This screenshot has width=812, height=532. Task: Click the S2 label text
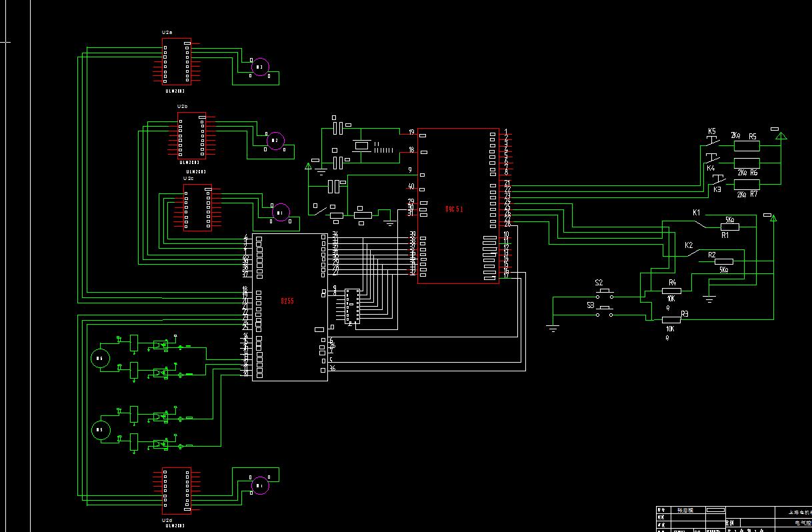point(599,283)
